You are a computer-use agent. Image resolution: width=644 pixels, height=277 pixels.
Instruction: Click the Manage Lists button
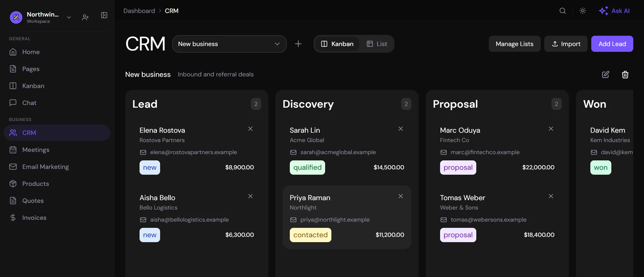[514, 44]
